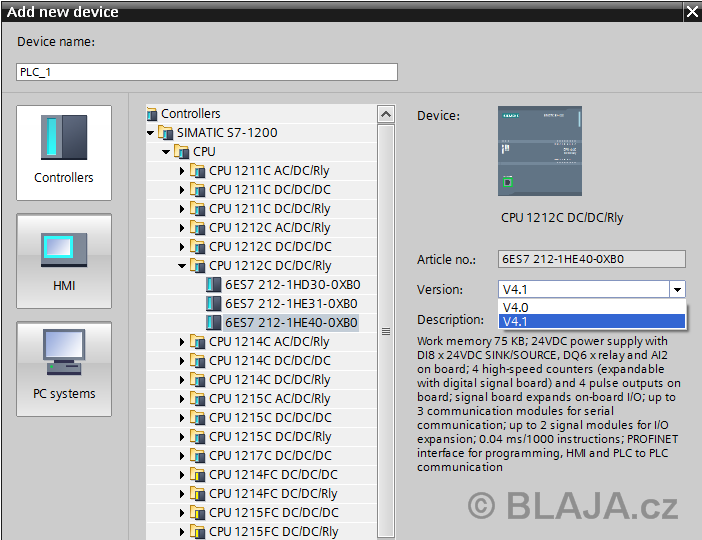Expand CPU 1212C DC/DC/DC node
Screen dimensions: 702x540
coord(182,247)
